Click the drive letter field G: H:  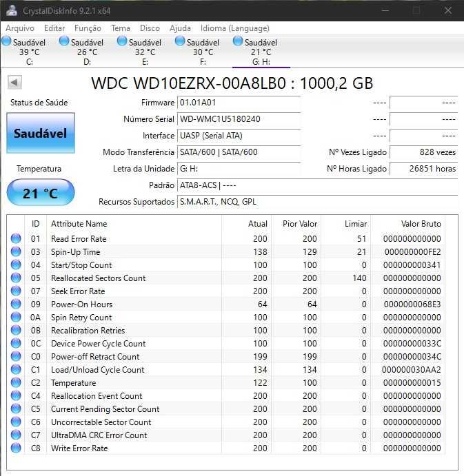[239, 169]
